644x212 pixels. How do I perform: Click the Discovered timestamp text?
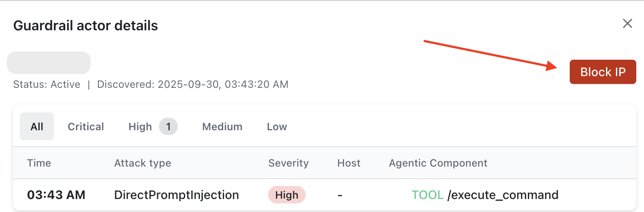[x=193, y=84]
